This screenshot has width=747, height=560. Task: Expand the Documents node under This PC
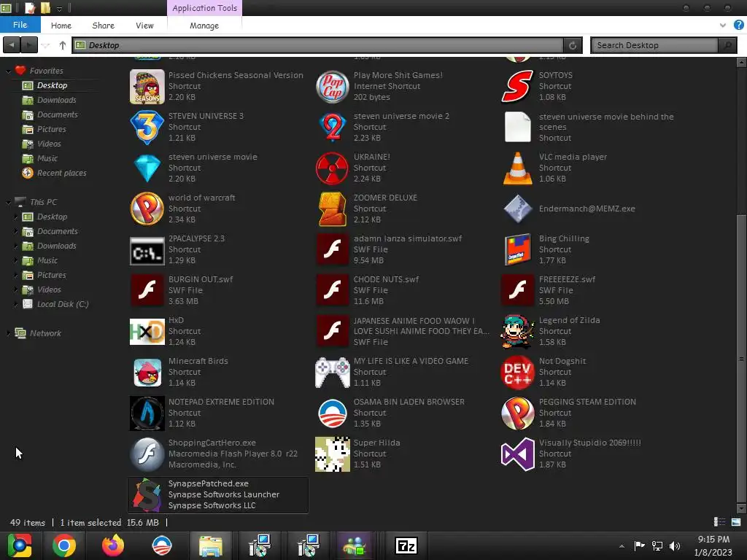[x=16, y=231]
